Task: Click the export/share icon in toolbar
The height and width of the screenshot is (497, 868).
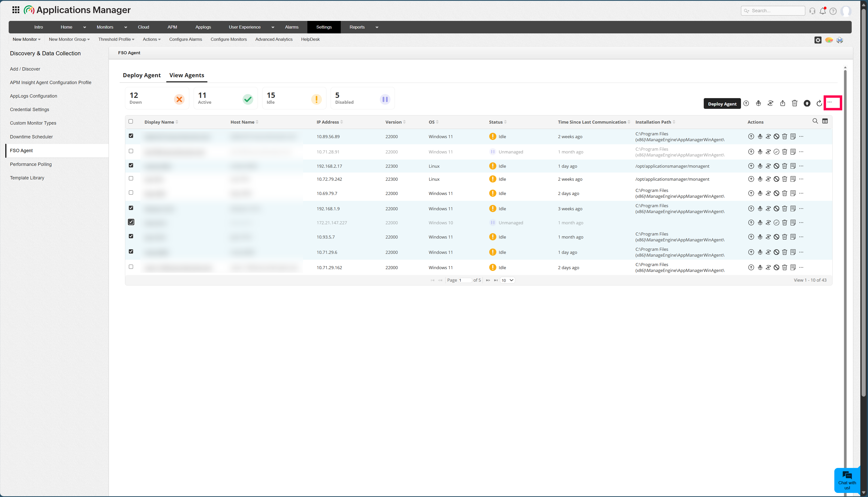Action: point(783,103)
